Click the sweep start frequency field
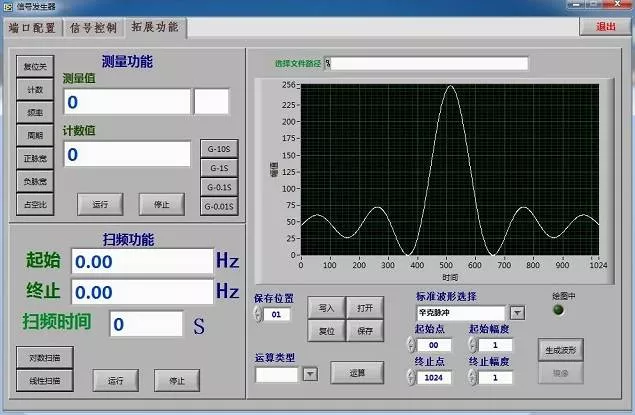The height and width of the screenshot is (415, 635). point(141,261)
